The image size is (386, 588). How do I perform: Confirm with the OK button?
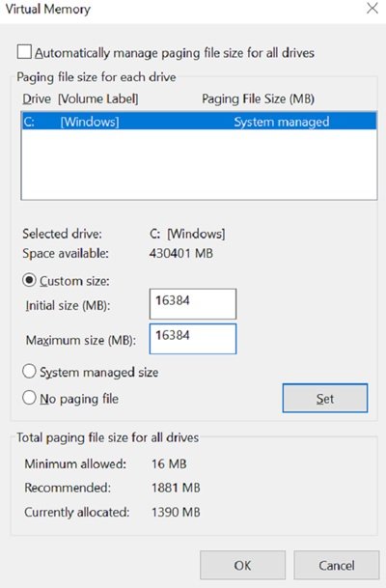[242, 565]
